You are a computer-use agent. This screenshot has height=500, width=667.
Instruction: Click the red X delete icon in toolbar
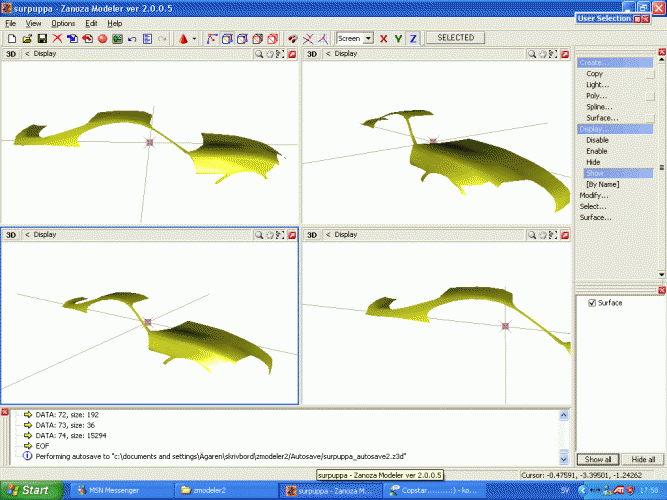[58, 39]
